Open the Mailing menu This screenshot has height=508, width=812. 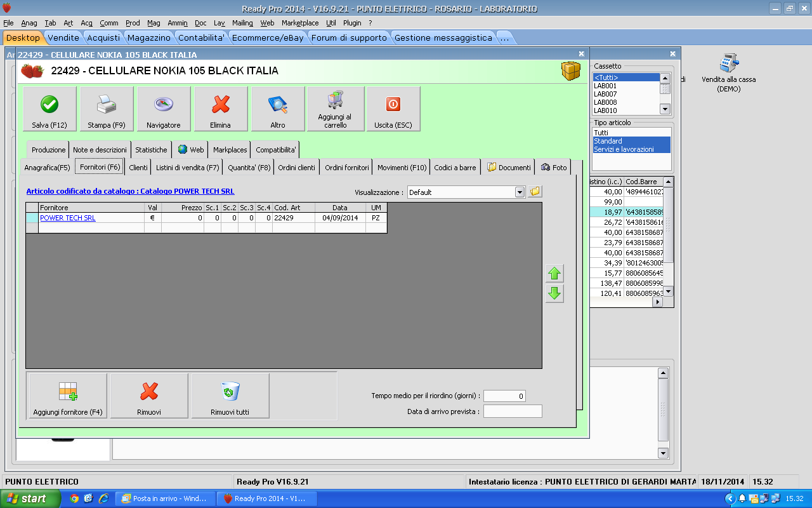click(x=242, y=23)
